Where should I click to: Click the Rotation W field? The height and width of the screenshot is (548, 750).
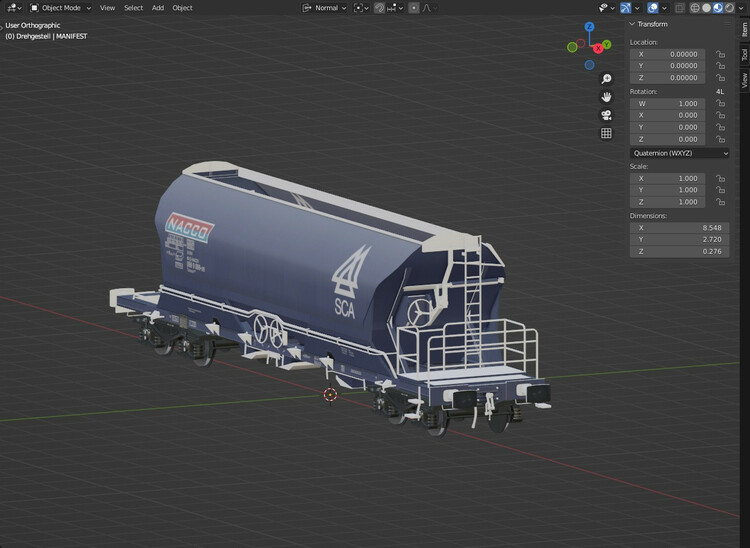click(x=667, y=103)
